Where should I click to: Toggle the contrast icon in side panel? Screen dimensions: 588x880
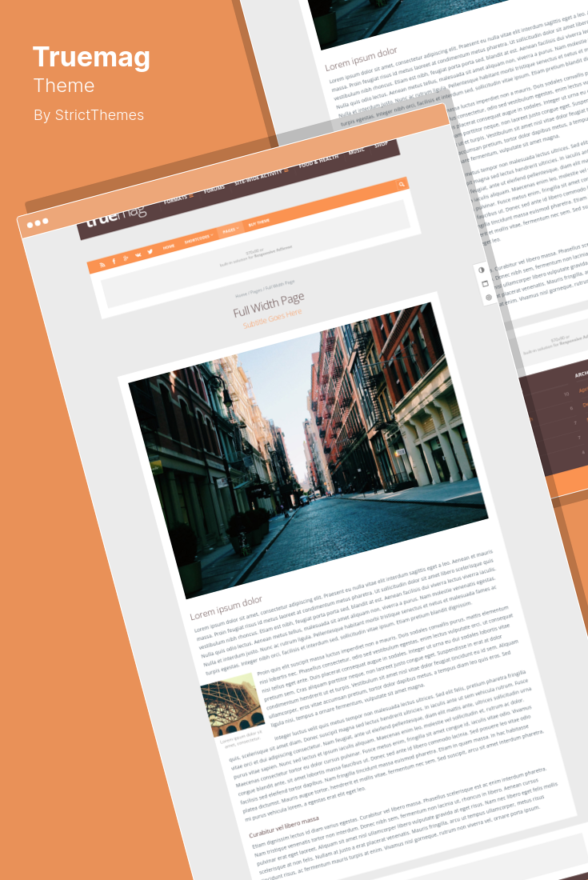pyautogui.click(x=482, y=270)
